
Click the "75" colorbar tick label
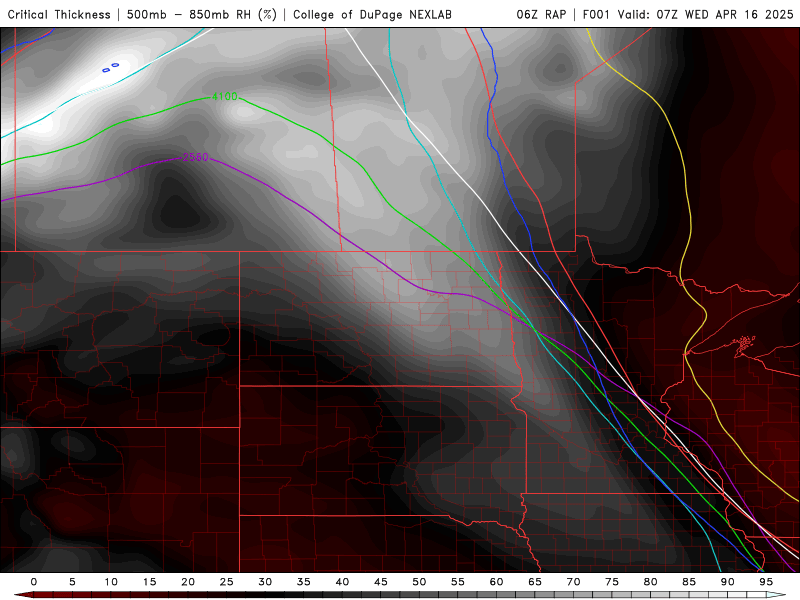(x=612, y=582)
